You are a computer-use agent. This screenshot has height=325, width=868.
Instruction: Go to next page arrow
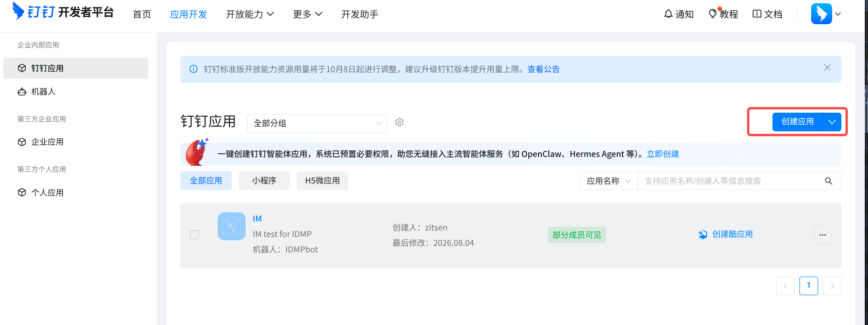[832, 286]
